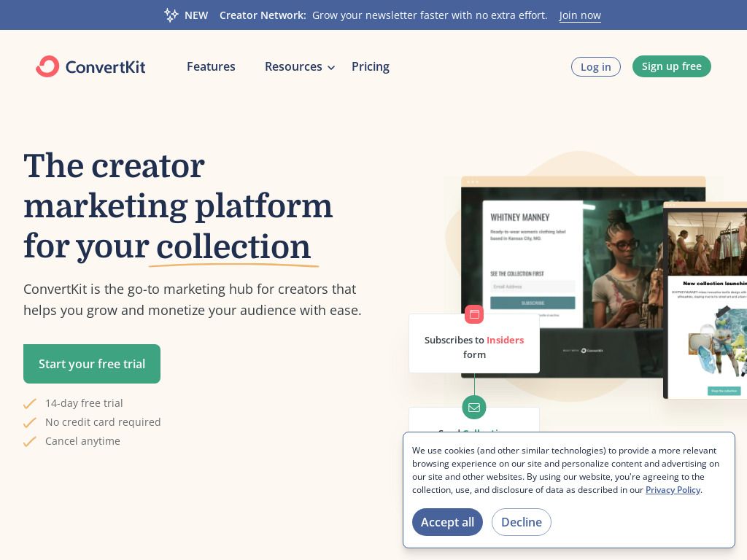Image resolution: width=747 pixels, height=560 pixels.
Task: Click Start your free trial button
Action: click(92, 364)
